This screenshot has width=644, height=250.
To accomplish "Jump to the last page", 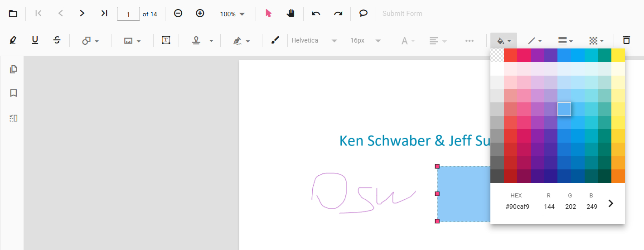I will click(104, 14).
